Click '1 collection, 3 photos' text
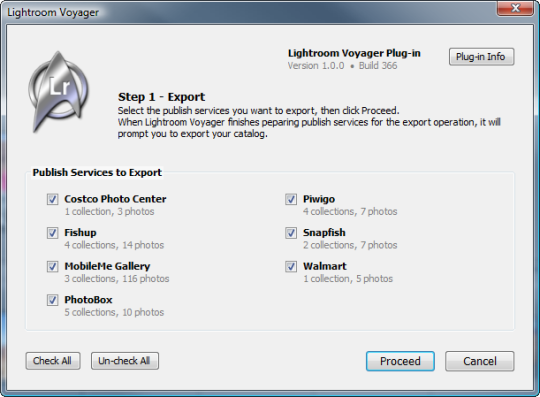Image resolution: width=540 pixels, height=397 pixels. coord(109,211)
